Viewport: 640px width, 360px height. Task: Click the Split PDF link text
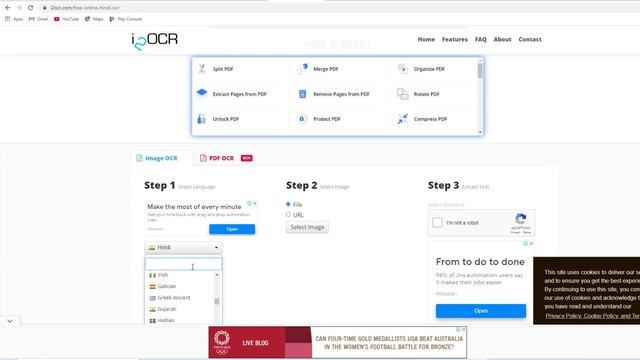(x=223, y=69)
